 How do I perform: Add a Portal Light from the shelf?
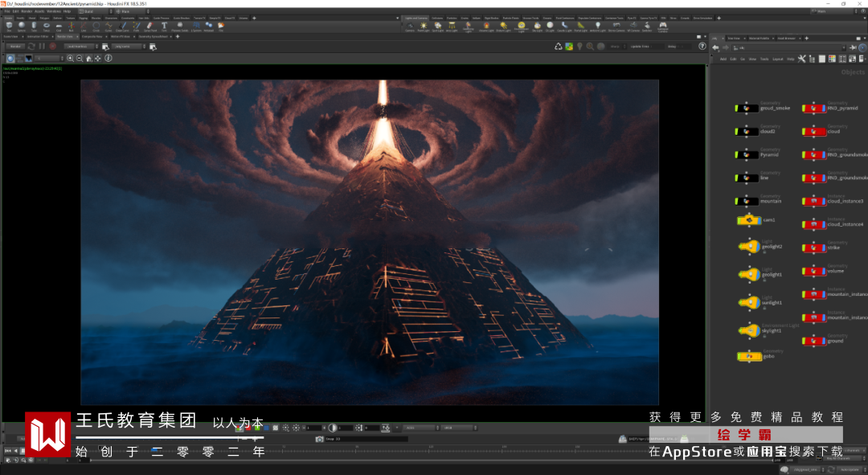click(581, 27)
